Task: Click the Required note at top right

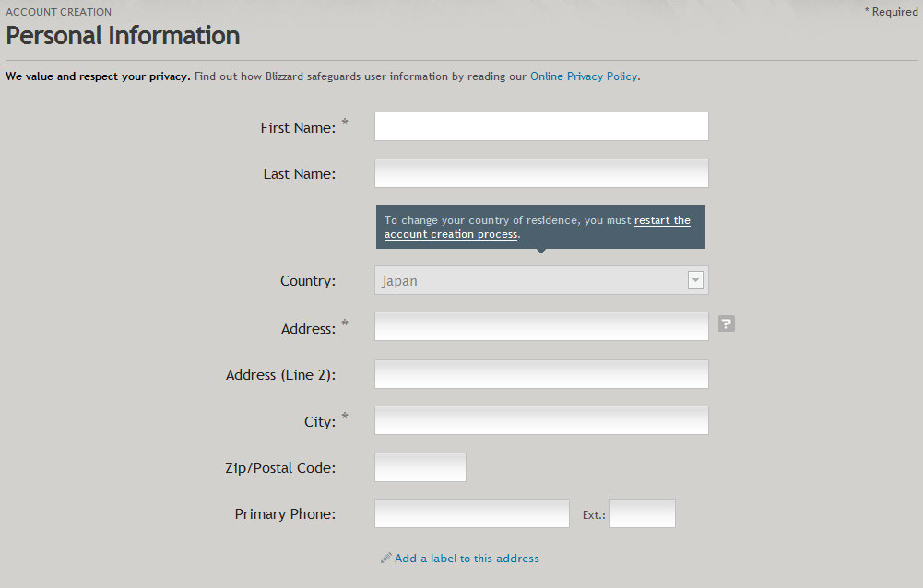Action: coord(891,12)
